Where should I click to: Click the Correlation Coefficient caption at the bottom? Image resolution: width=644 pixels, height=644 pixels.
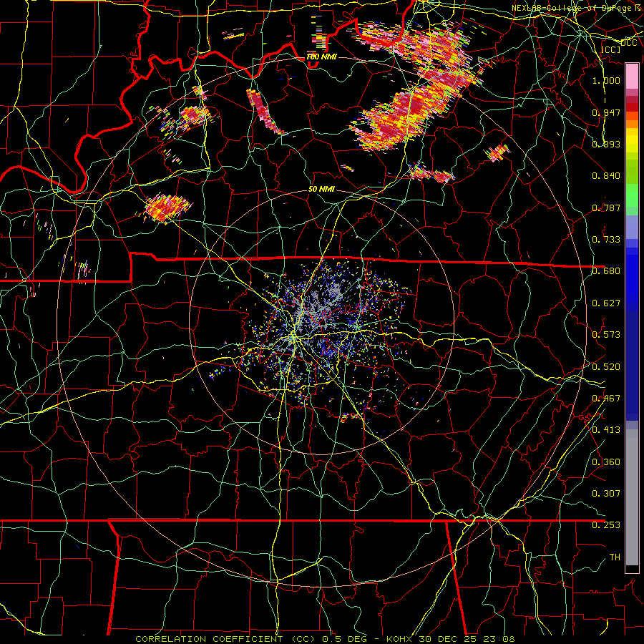[x=324, y=639]
